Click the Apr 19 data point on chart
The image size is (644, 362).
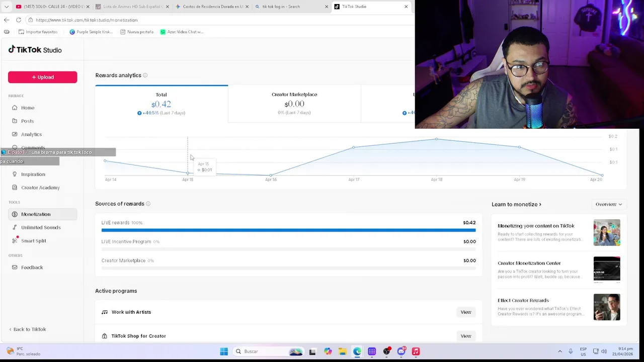click(x=519, y=147)
